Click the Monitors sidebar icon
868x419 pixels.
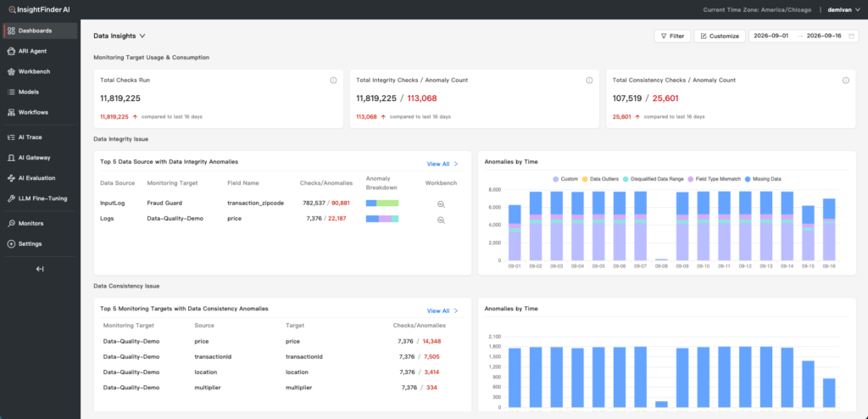click(10, 223)
